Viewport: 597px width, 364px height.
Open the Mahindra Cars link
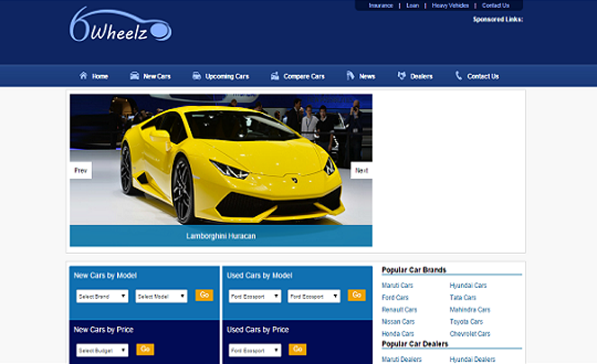click(470, 310)
